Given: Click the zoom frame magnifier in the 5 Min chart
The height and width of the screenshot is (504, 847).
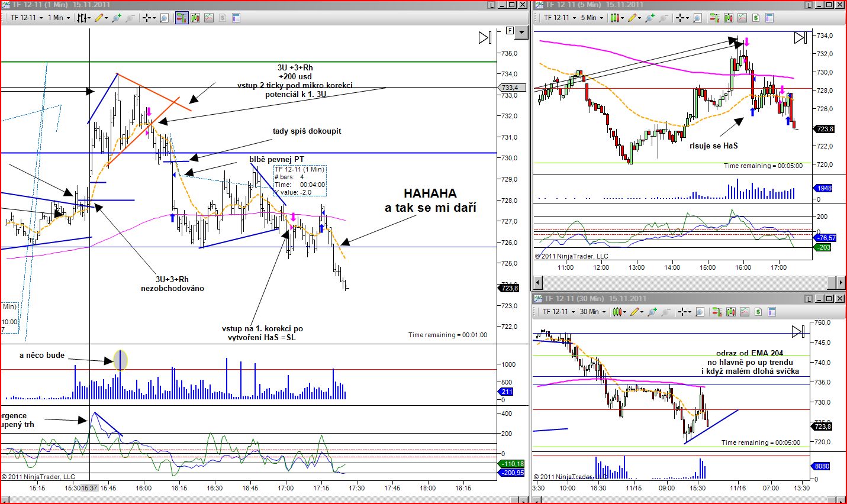Looking at the screenshot, I should coord(697,18).
